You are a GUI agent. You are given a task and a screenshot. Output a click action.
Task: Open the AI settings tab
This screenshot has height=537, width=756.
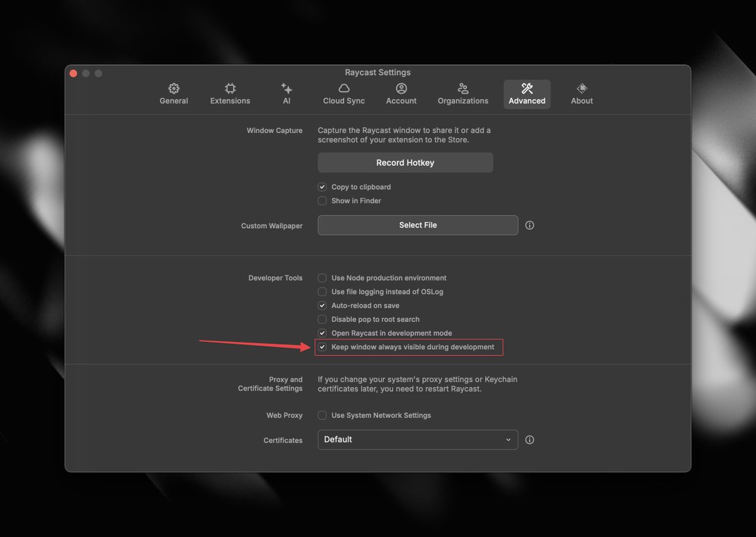coord(287,94)
